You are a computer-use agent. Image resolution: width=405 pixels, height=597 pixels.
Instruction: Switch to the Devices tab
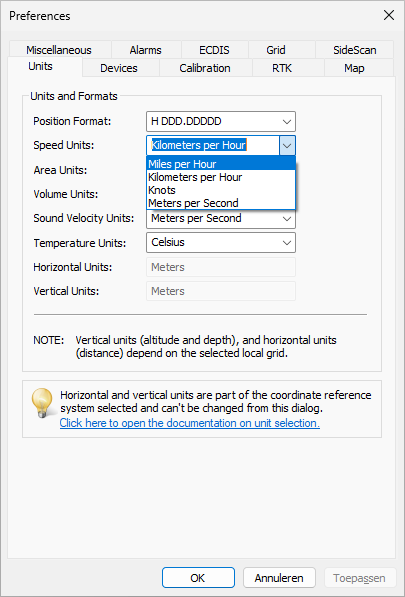119,68
